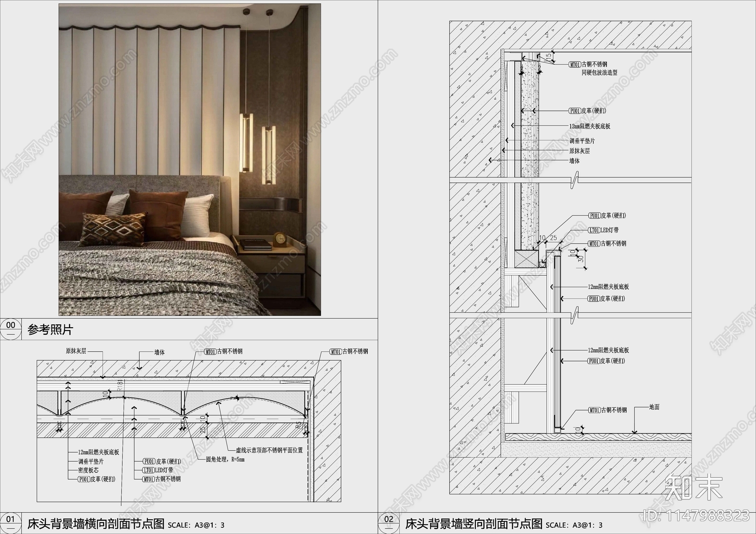Select 'LT01 LED灯带' label in vertical section drawing
Viewport: 756px width, 534px height.
tap(603, 230)
